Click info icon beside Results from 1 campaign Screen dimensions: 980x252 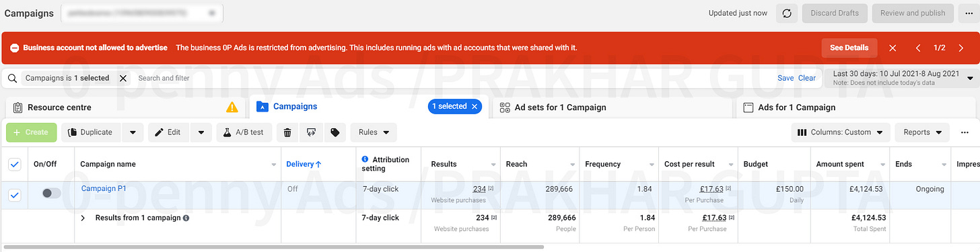(186, 218)
